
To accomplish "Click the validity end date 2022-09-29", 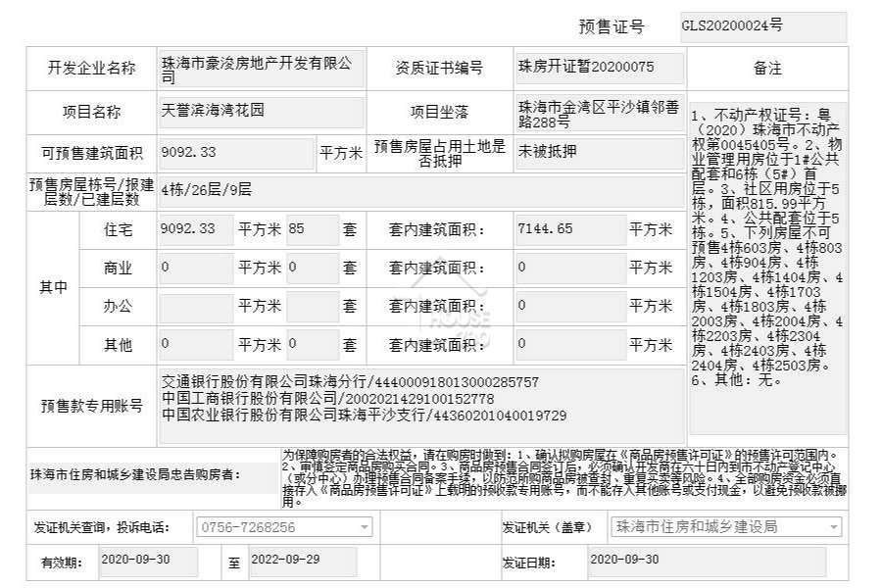I will click(302, 563).
